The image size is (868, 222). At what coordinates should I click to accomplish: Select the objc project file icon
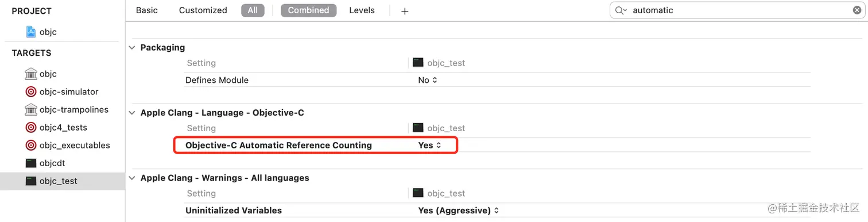point(31,32)
